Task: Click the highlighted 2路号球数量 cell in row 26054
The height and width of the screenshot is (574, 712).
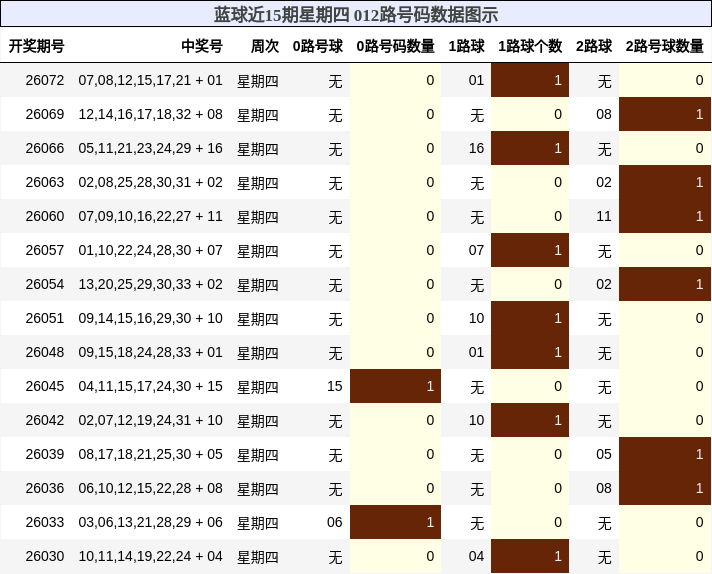Action: (665, 284)
